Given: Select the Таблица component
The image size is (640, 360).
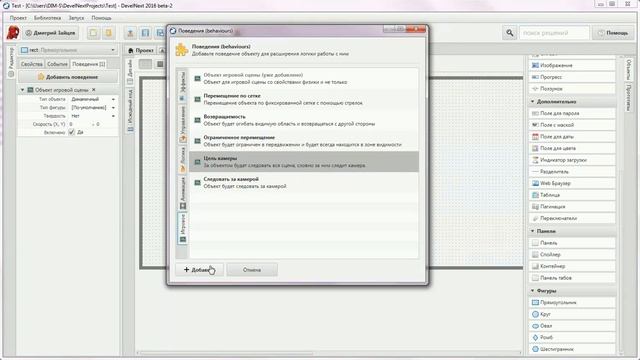Looking at the screenshot, I should 572,195.
